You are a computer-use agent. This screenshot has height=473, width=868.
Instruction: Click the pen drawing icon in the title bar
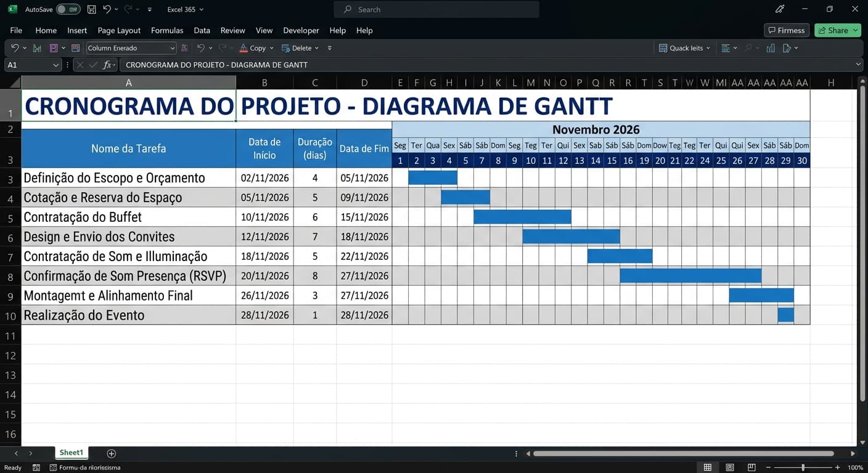(x=780, y=9)
